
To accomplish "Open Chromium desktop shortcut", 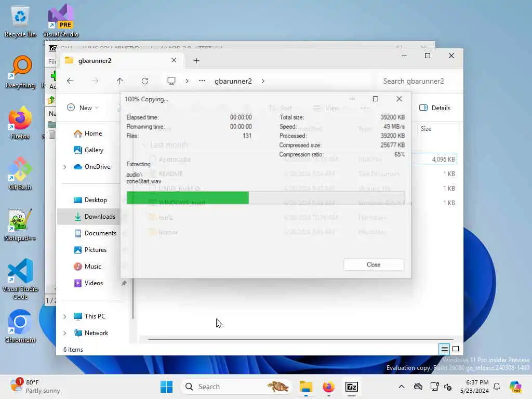I will (x=20, y=326).
